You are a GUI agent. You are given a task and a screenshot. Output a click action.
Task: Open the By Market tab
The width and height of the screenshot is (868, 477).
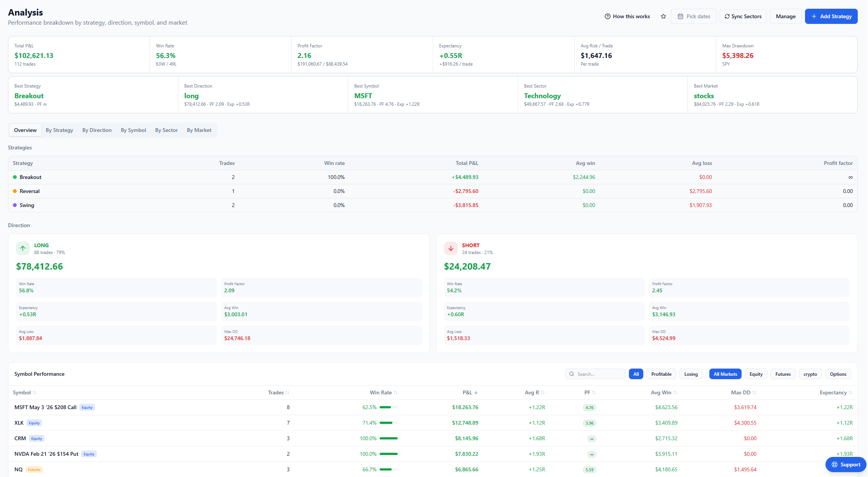pos(199,130)
